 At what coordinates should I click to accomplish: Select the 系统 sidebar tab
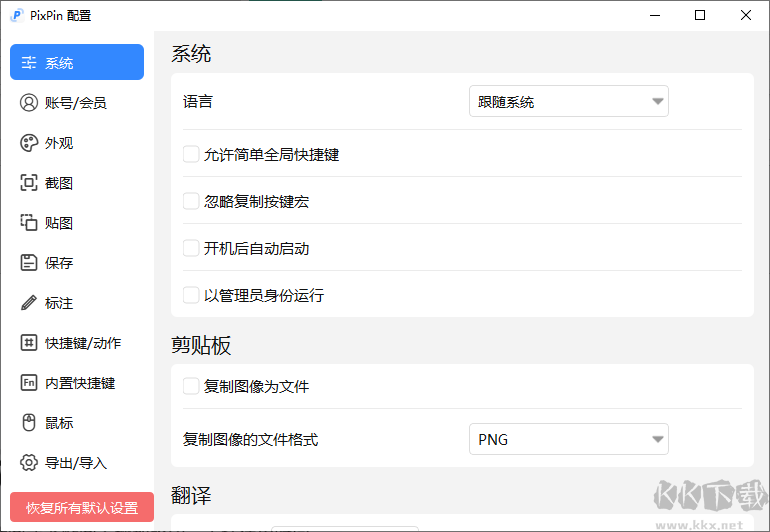[77, 62]
